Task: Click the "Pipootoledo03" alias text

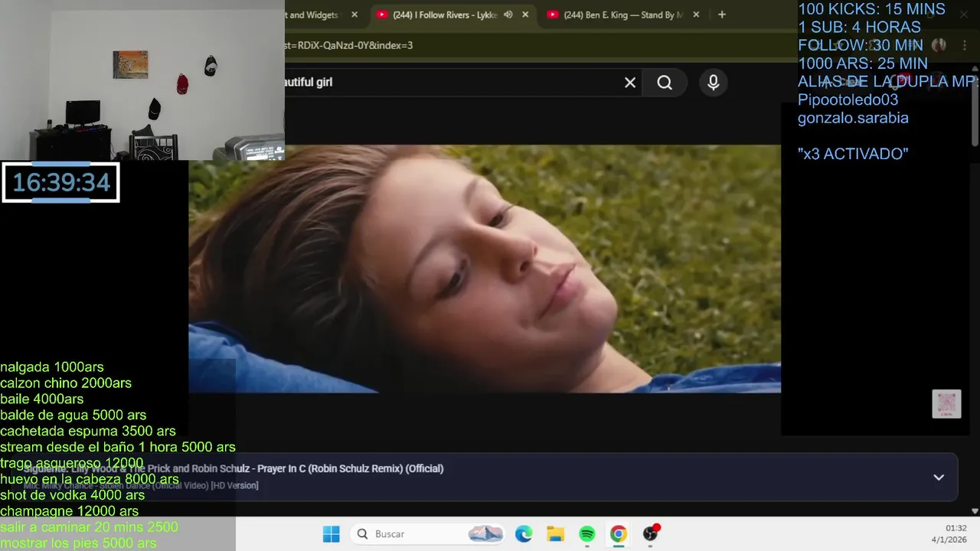Action: (x=848, y=99)
